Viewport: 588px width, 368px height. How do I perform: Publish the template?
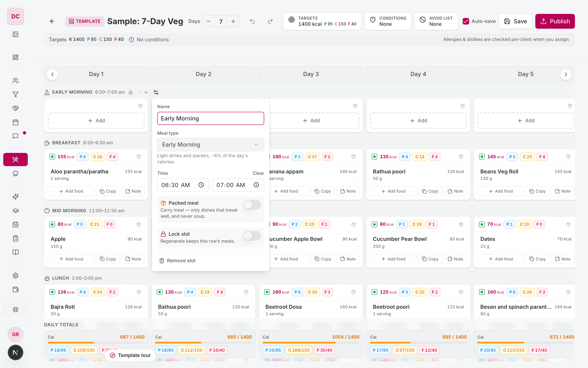pos(555,21)
